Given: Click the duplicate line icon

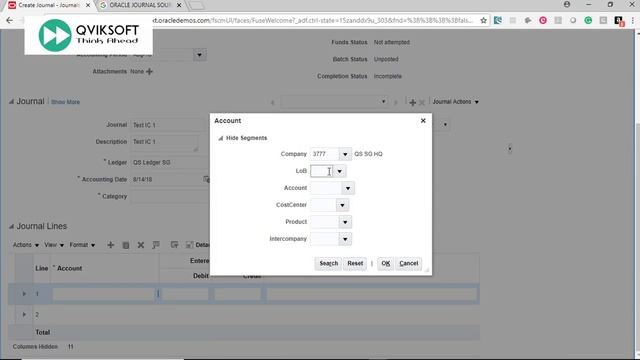Looking at the screenshot, I should pyautogui.click(x=126, y=245).
